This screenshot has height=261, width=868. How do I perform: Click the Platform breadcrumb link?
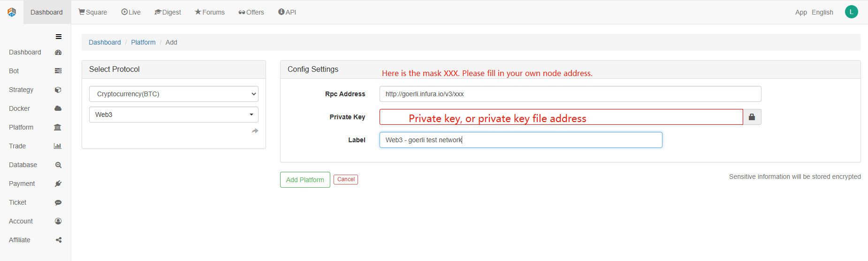coord(143,42)
